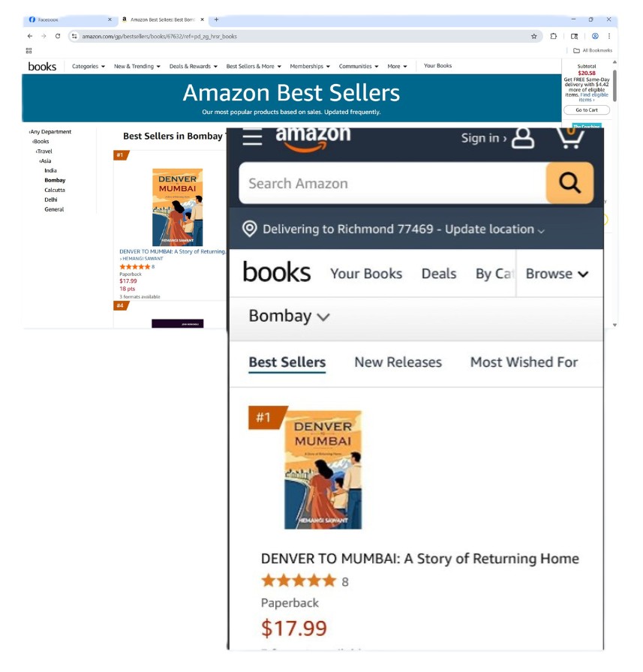The width and height of the screenshot is (643, 672).
Task: Click the browser back arrow
Action: click(29, 37)
